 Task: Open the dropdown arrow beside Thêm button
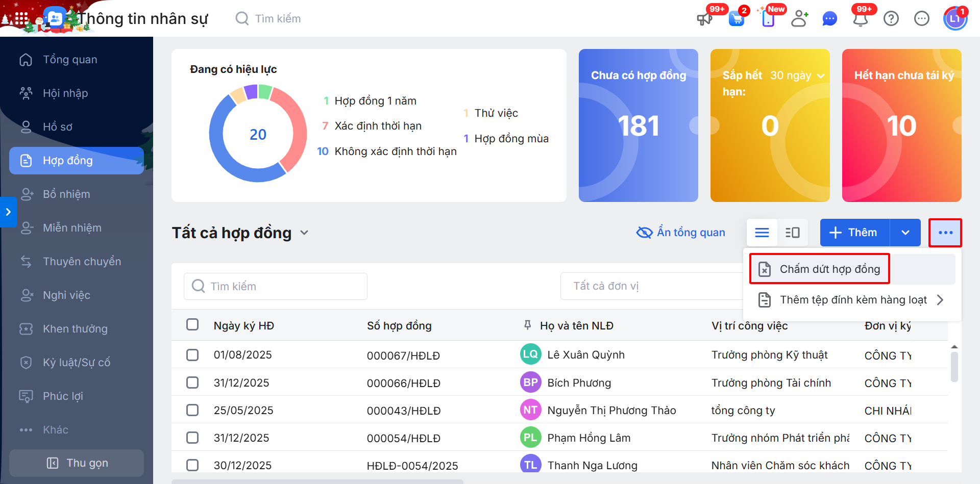[905, 233]
